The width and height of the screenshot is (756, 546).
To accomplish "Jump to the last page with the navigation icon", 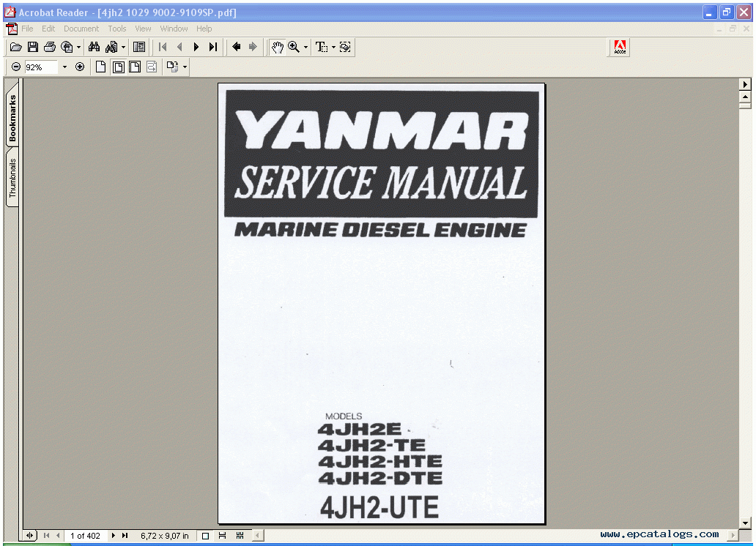I will pos(213,47).
